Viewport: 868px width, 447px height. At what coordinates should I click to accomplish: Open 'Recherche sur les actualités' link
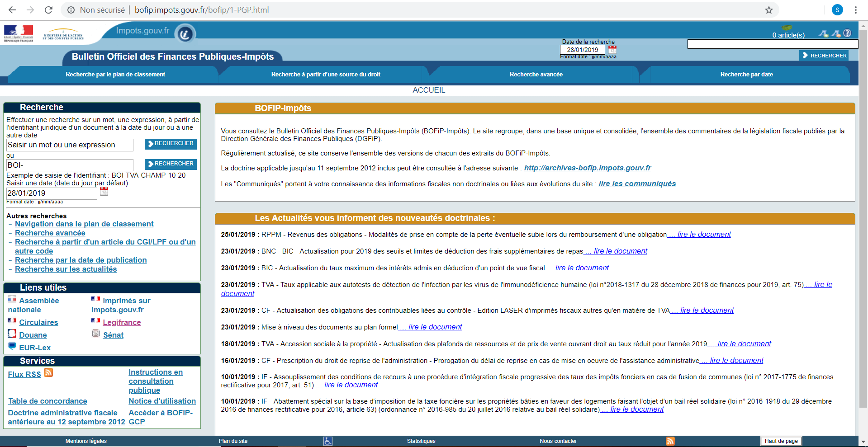[66, 269]
